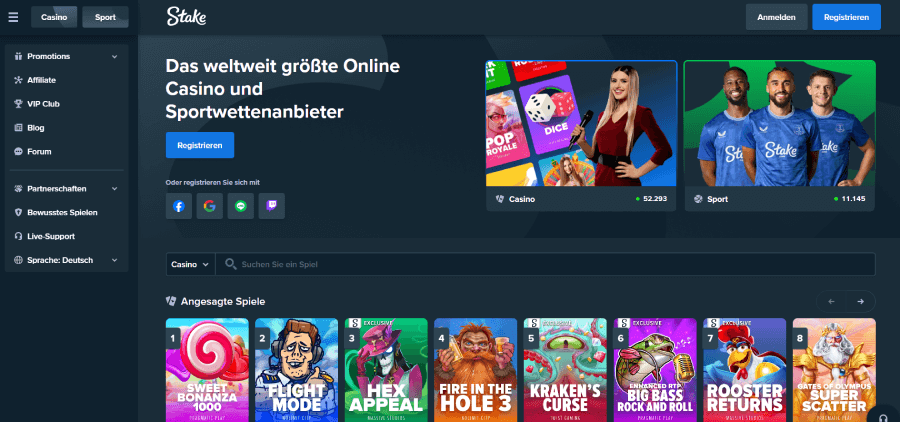This screenshot has height=422, width=900.
Task: Go to previous trending games arrow
Action: coord(831,301)
